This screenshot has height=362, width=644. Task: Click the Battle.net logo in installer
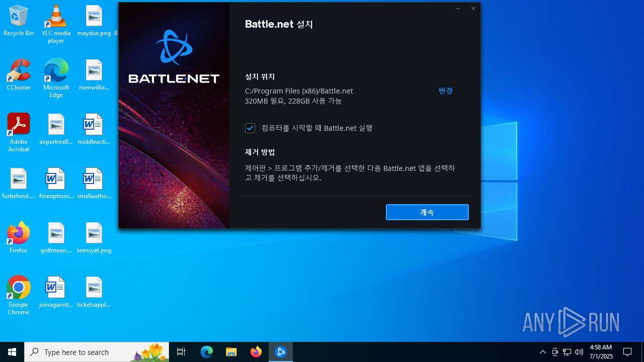point(174,56)
